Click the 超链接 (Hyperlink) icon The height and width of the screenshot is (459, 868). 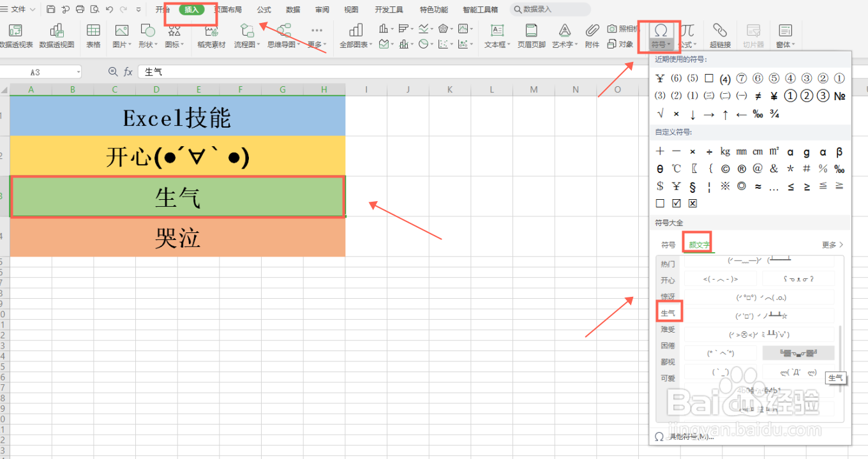[x=720, y=35]
